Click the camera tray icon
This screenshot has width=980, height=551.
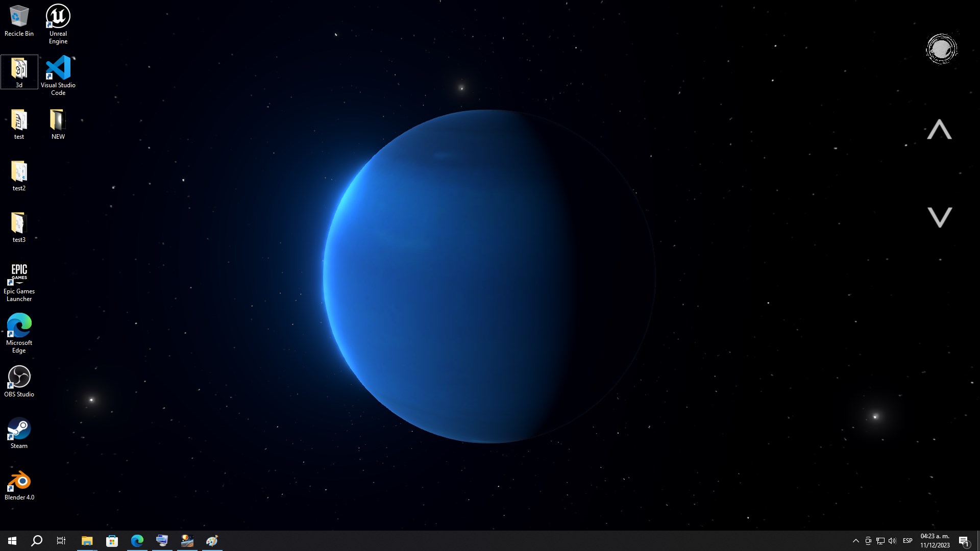click(x=868, y=540)
